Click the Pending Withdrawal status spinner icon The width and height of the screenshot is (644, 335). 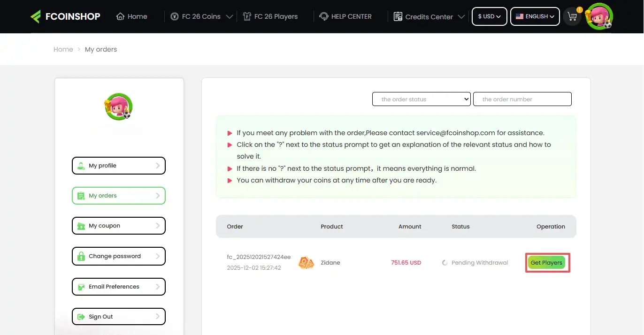click(444, 262)
